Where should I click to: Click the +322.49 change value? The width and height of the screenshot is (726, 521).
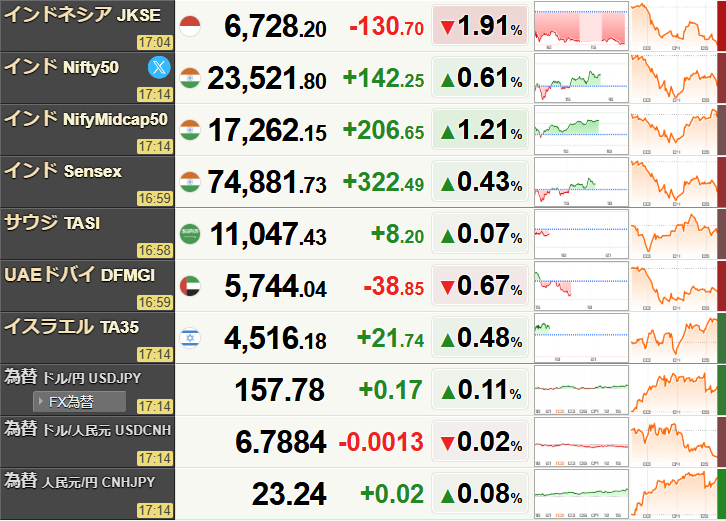point(383,182)
